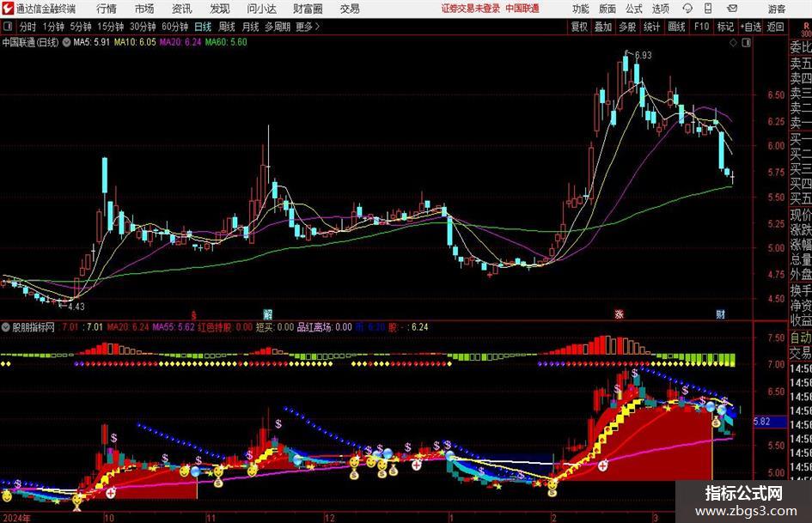Viewport: 812px width, 523px height.
Task: Click 证券交易未登录 login link
Action: pos(471,9)
